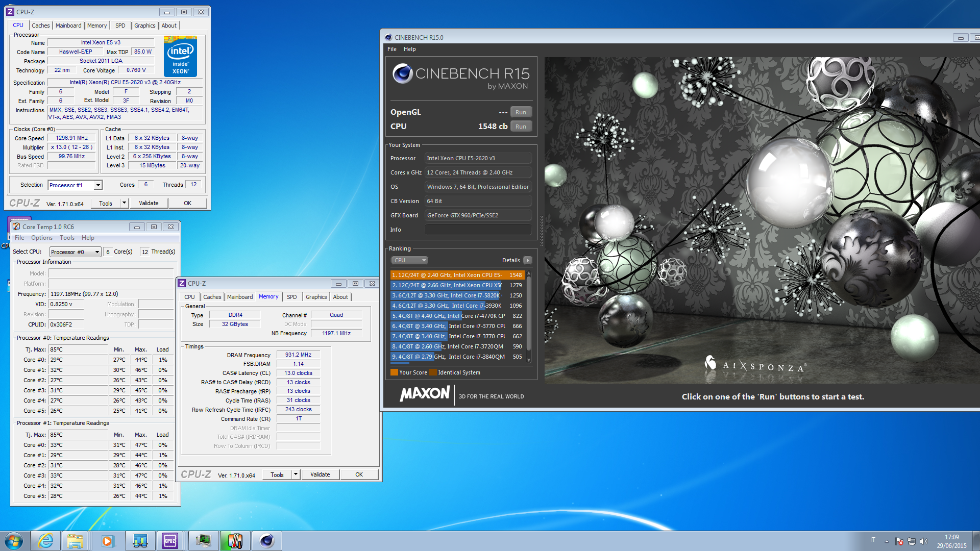Launch Internet Explorer from the taskbar
980x551 pixels.
46,541
